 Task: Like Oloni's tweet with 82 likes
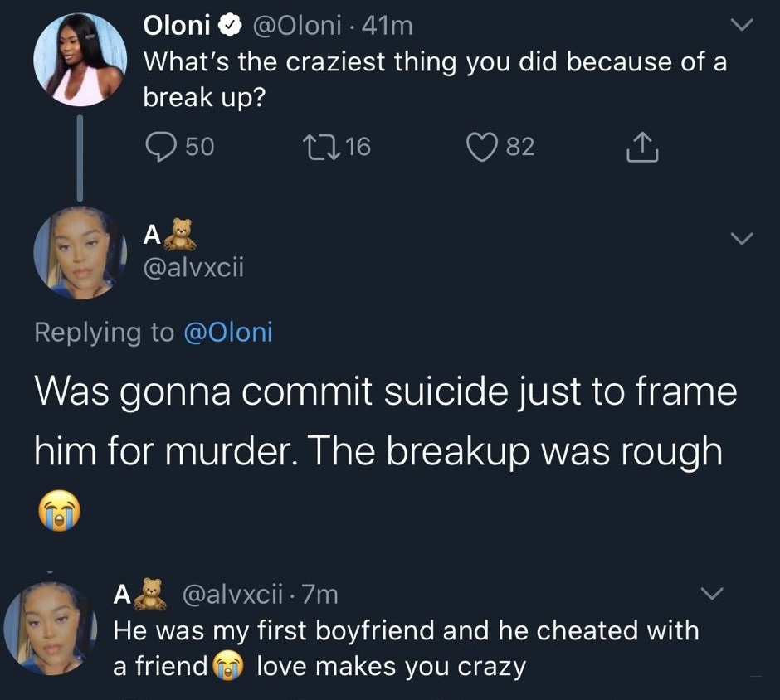480,147
